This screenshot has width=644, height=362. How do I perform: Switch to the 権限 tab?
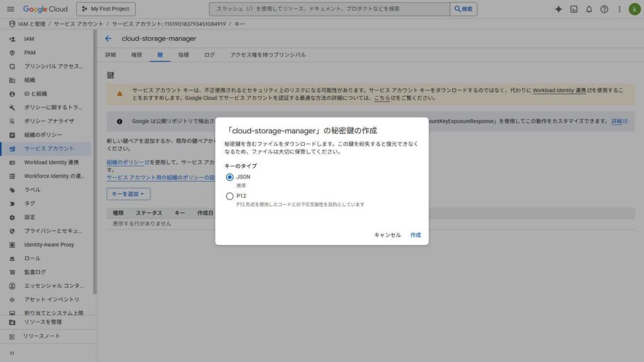click(136, 55)
